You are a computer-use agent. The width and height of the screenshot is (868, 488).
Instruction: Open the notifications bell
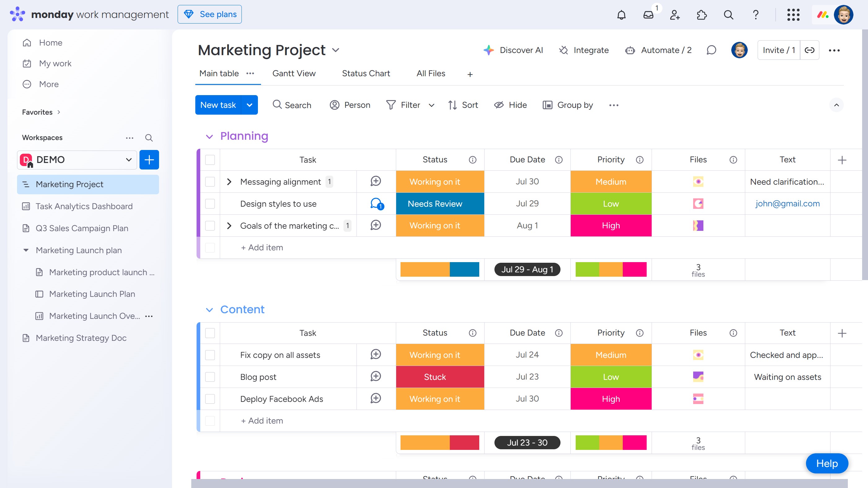pyautogui.click(x=621, y=15)
